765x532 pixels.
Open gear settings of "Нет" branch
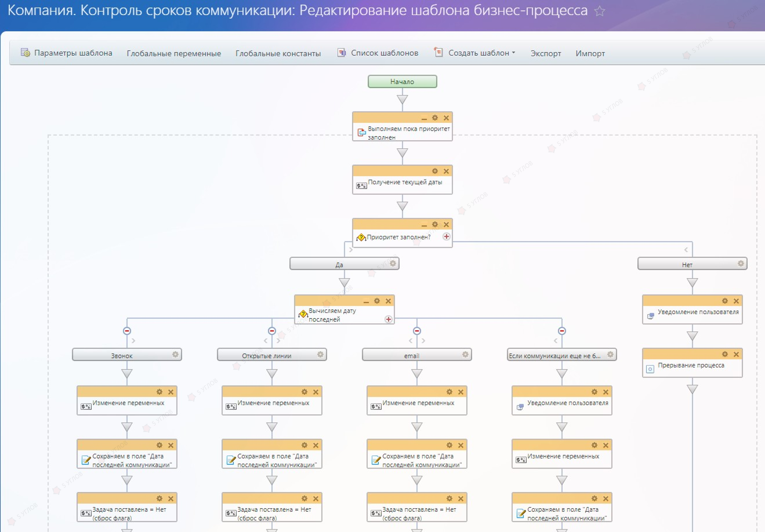coord(740,264)
